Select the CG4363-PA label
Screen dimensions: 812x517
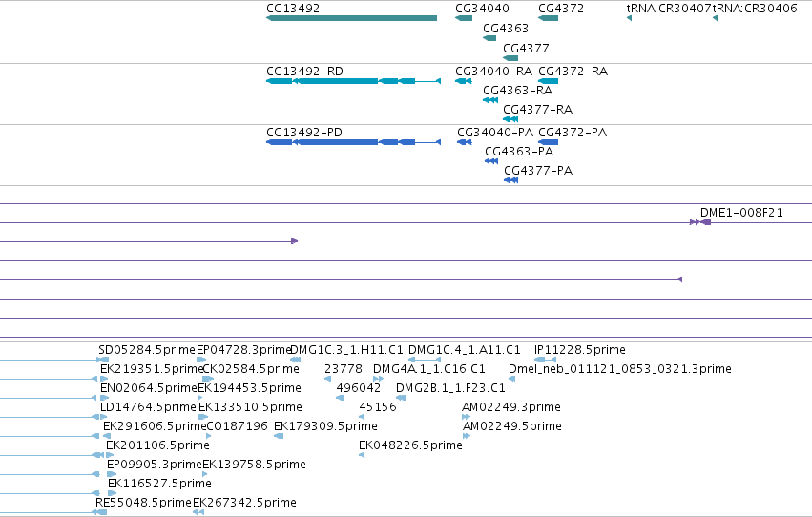(519, 151)
